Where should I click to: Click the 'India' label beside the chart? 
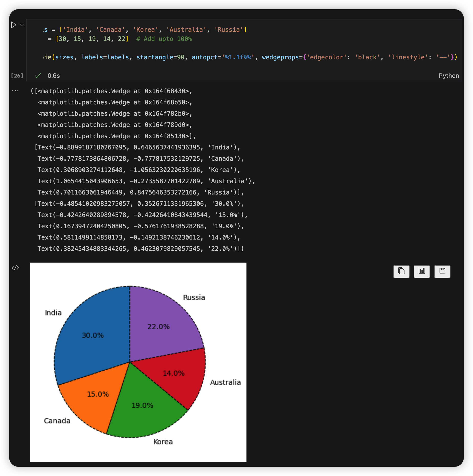[x=53, y=313]
